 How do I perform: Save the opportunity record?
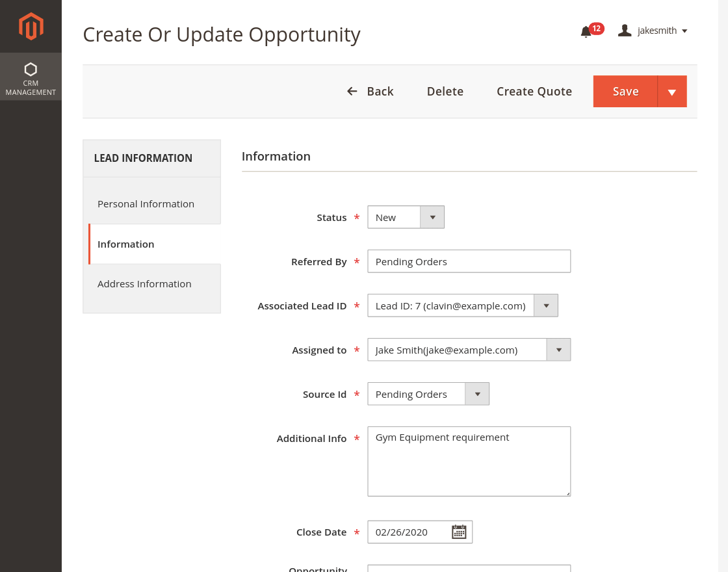625,91
